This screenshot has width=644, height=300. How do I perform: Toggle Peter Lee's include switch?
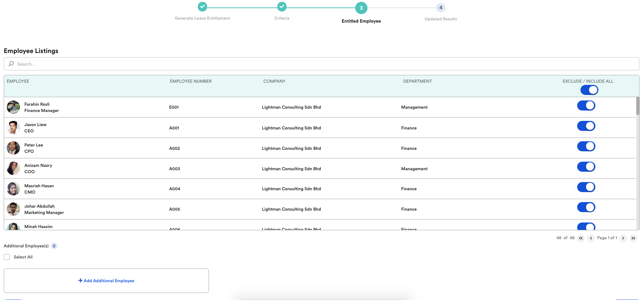tap(586, 146)
